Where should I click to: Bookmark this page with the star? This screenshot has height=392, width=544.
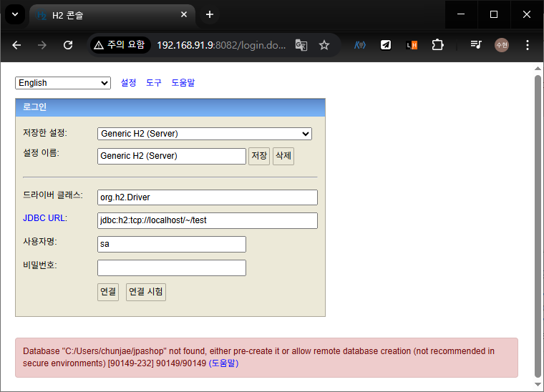coord(324,45)
